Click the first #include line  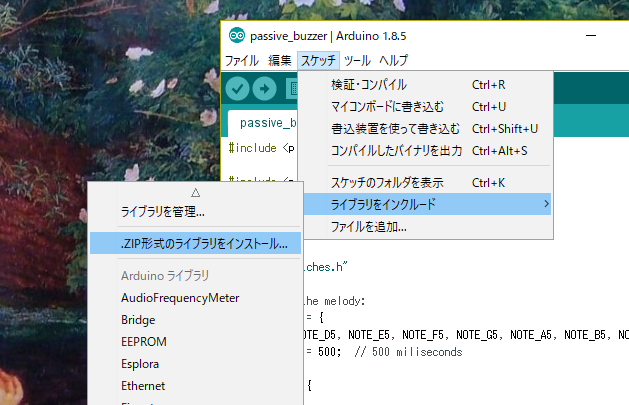[x=261, y=148]
